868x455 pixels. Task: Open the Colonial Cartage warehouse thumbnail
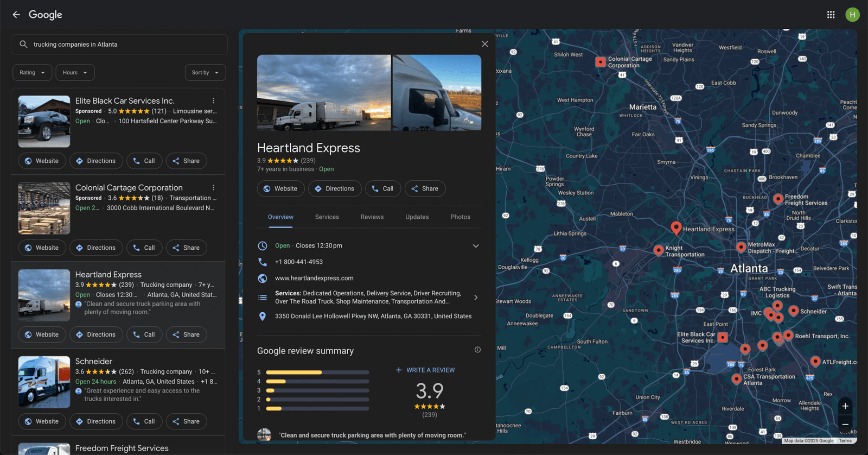point(44,208)
